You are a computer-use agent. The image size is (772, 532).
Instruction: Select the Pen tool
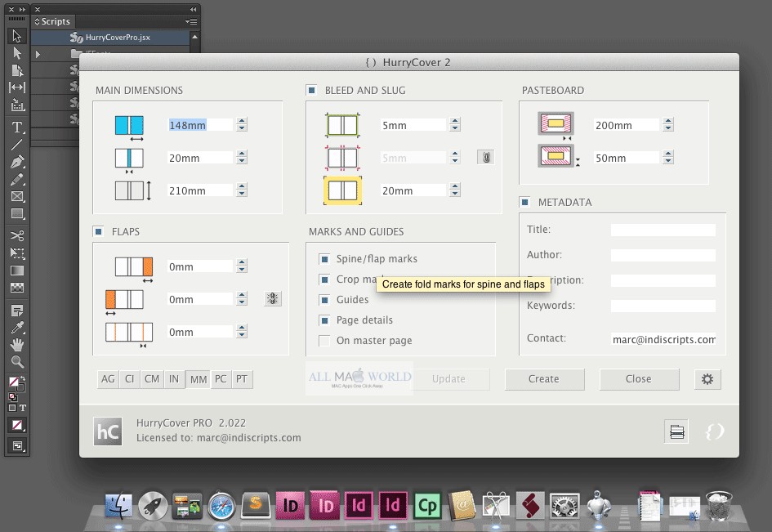click(16, 162)
